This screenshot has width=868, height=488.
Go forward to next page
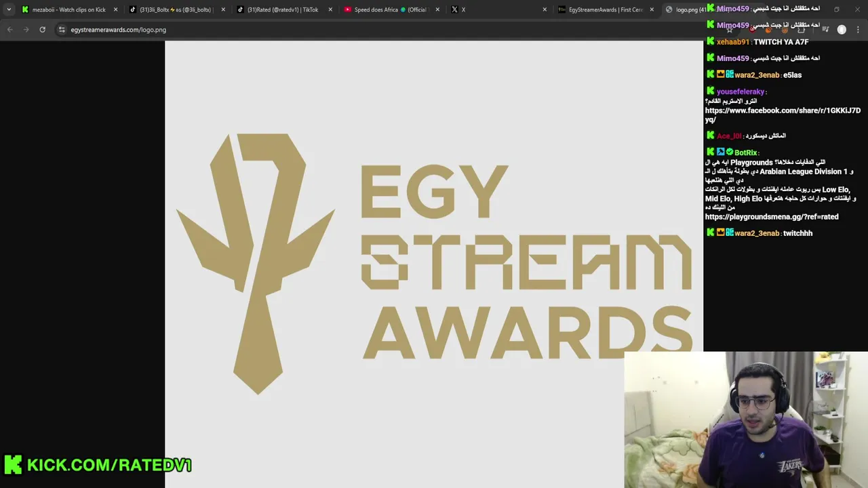26,30
